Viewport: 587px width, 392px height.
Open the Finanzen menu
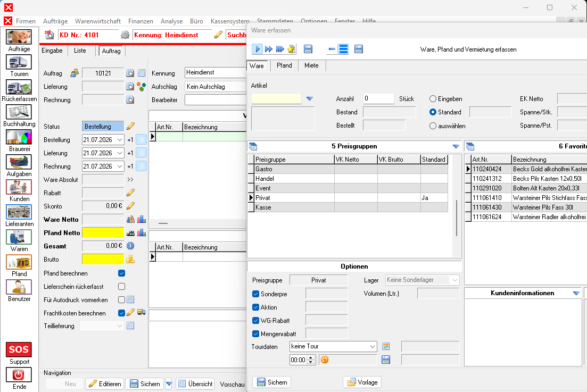(140, 21)
